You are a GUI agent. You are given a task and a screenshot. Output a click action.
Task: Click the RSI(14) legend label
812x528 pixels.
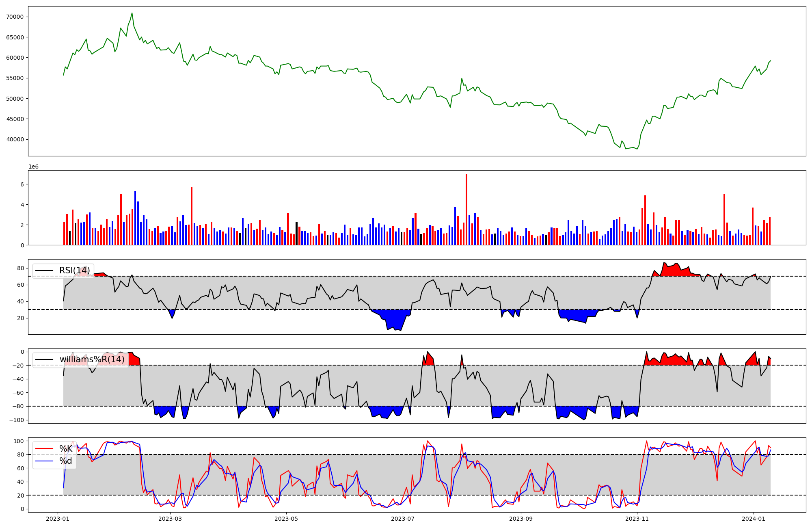[75, 270]
